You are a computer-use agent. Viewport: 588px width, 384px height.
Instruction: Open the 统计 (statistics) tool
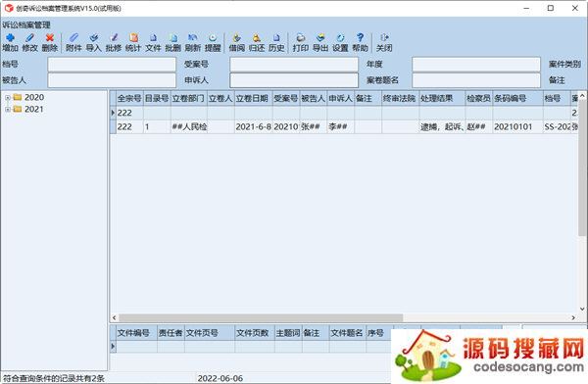click(x=133, y=42)
